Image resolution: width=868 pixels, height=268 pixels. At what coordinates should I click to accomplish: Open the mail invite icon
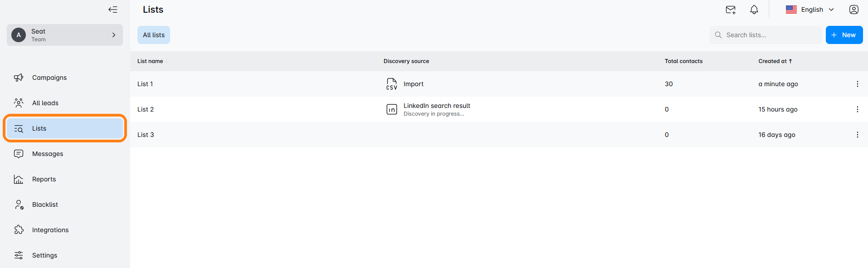click(x=730, y=10)
